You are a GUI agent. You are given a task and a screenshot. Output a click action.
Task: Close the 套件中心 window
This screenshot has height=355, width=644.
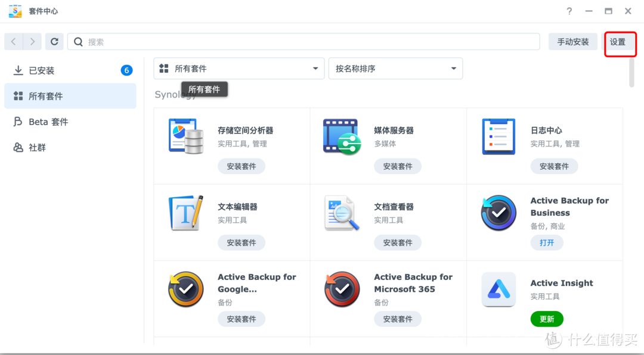click(x=628, y=11)
